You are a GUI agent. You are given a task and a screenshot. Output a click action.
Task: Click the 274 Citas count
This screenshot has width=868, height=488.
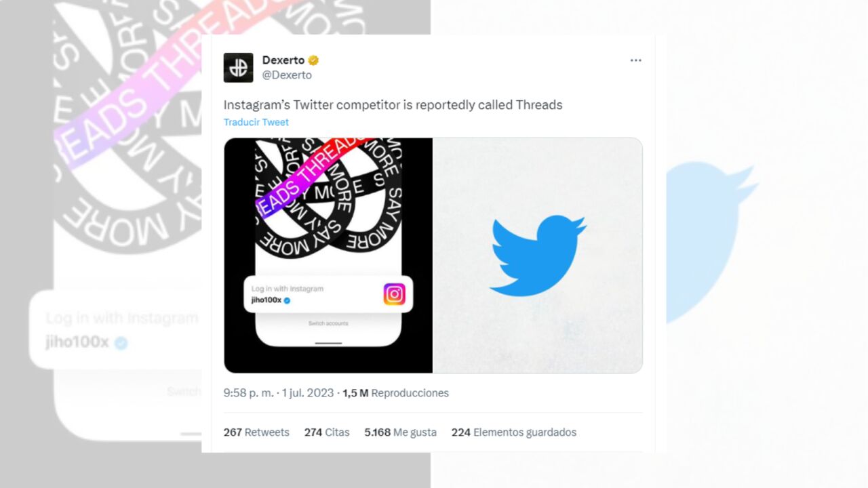326,432
